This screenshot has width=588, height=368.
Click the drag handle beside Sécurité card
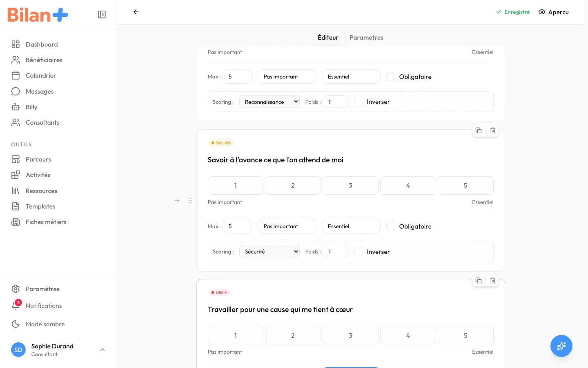coord(190,200)
